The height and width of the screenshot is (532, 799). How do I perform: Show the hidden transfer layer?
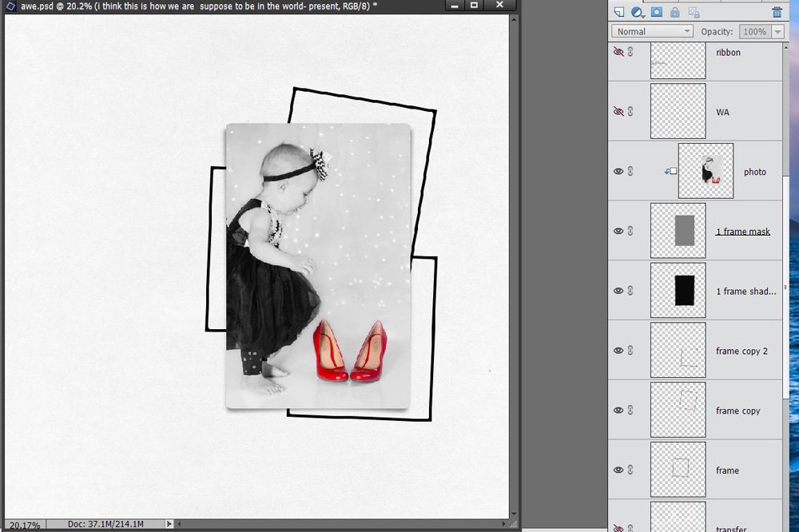pyautogui.click(x=618, y=528)
